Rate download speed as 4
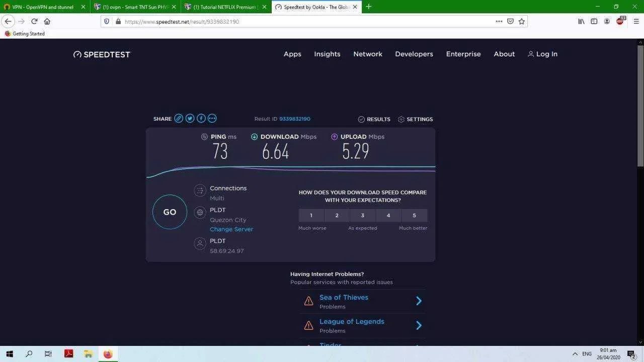644x362 pixels. coord(388,215)
